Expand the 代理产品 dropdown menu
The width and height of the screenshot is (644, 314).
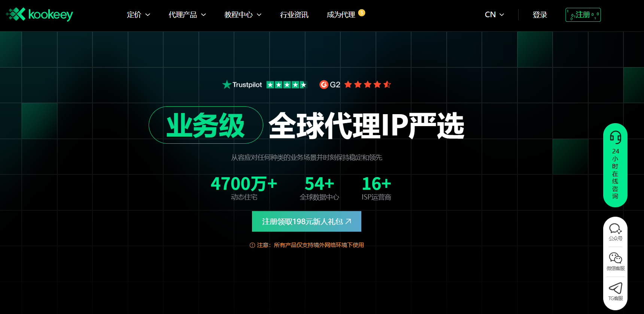[187, 15]
